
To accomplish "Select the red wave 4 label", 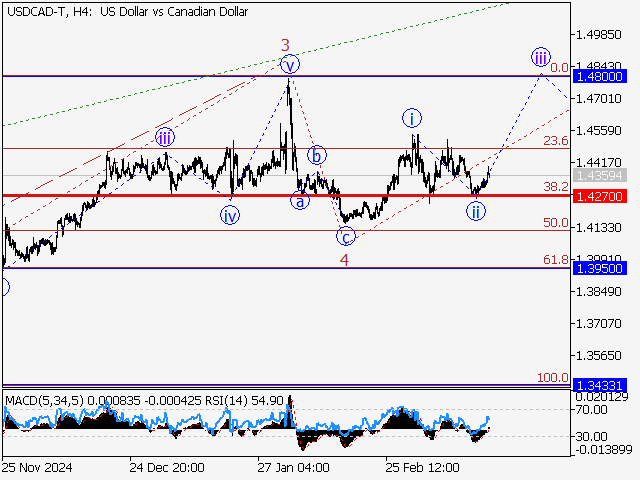I will tap(344, 260).
